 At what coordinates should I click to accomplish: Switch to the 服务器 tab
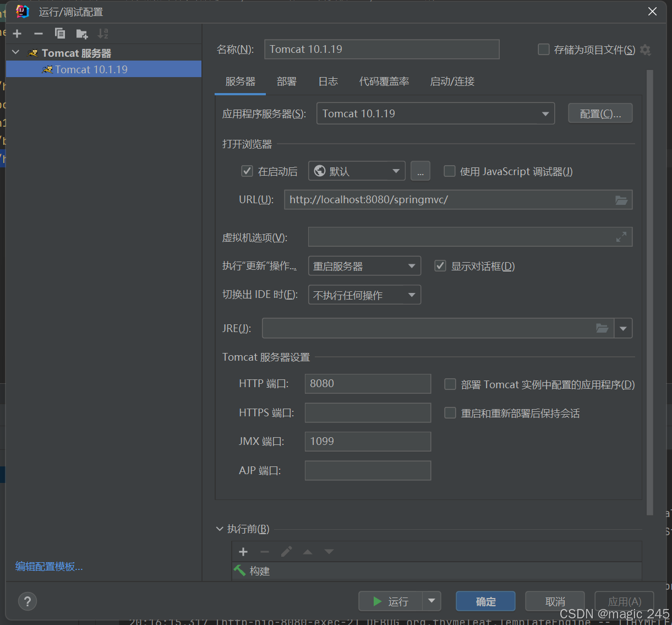(241, 81)
